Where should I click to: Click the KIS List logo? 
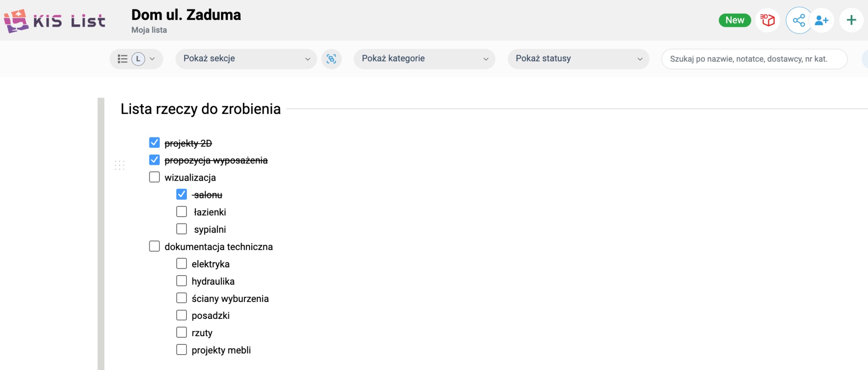[54, 21]
